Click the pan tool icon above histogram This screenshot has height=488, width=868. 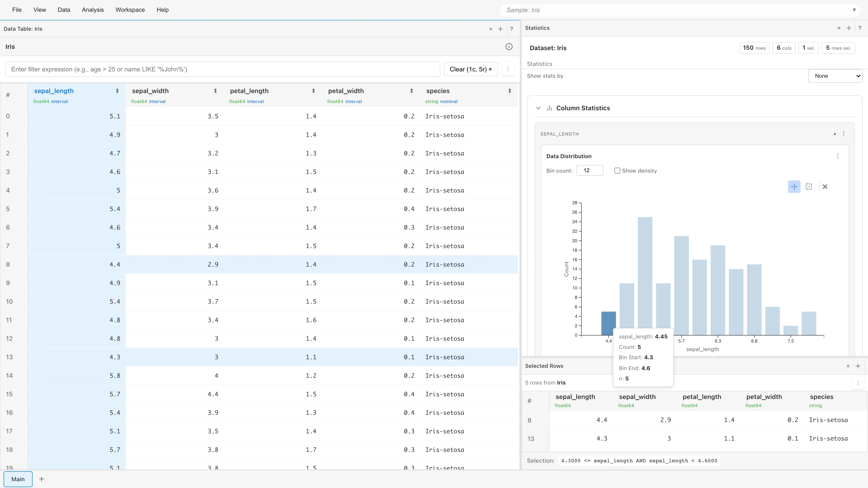coord(794,187)
